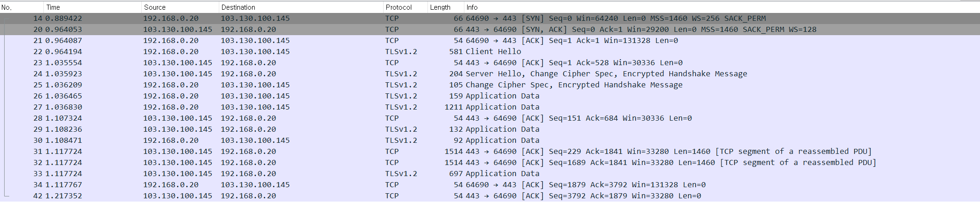The image size is (980, 202).
Task: Click length value 1514 in packet 31
Action: [453, 152]
